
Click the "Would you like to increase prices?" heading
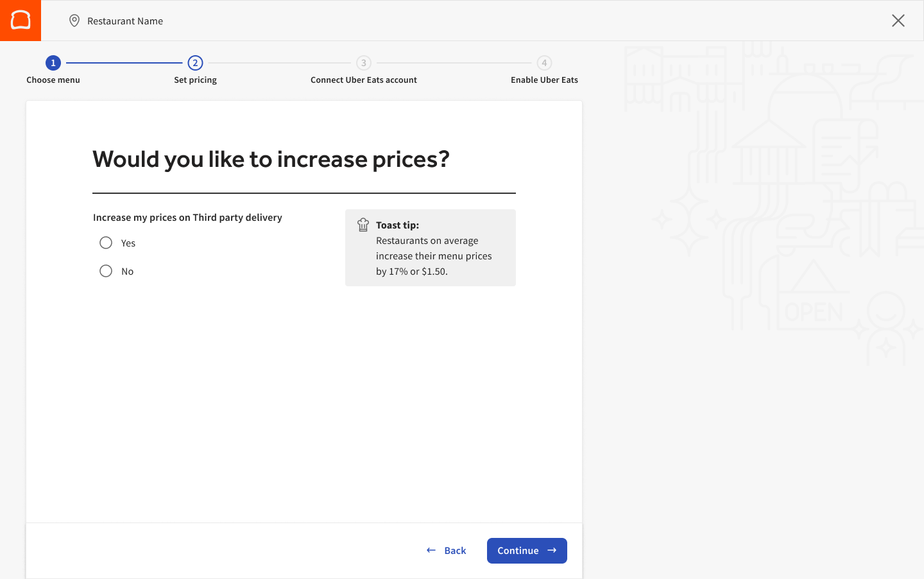point(271,159)
